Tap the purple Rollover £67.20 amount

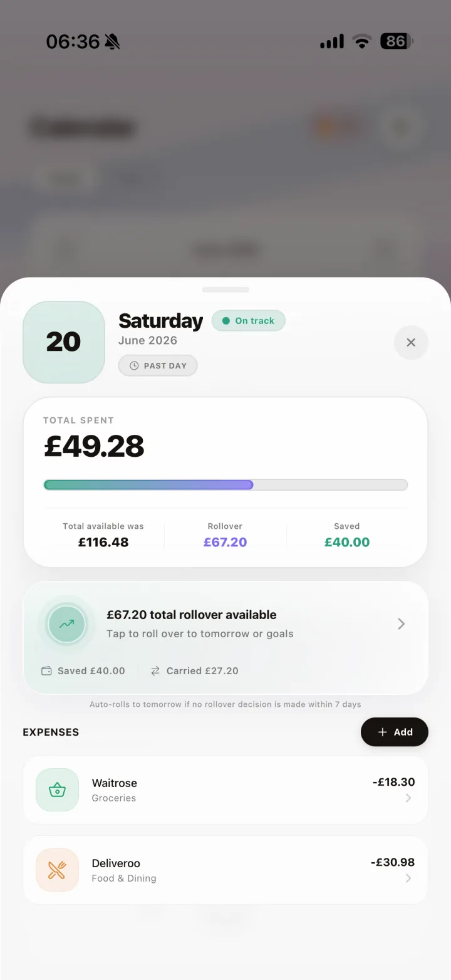coord(225,543)
